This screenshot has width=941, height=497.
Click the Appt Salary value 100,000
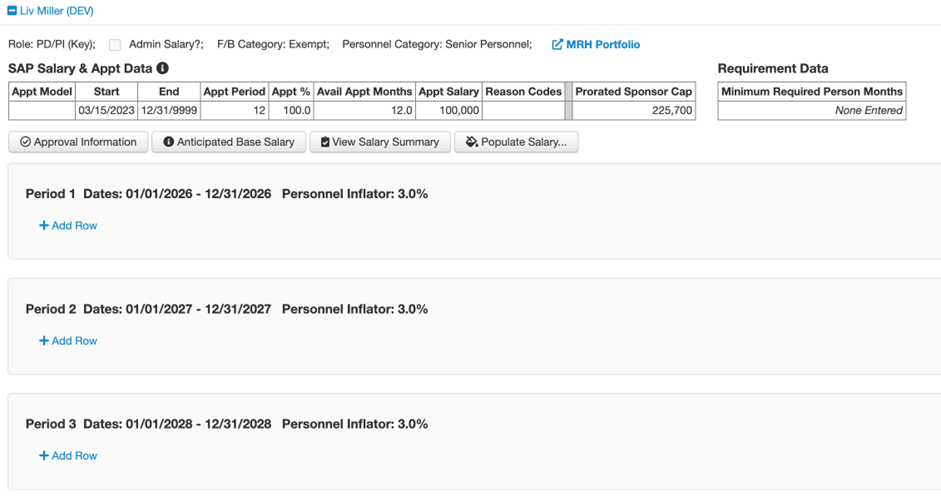click(449, 111)
